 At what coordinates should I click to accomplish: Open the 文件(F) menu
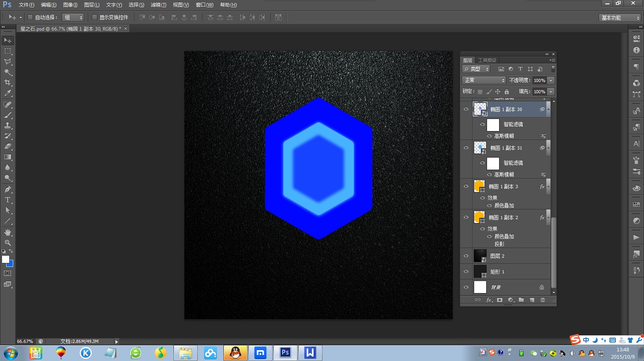(27, 5)
